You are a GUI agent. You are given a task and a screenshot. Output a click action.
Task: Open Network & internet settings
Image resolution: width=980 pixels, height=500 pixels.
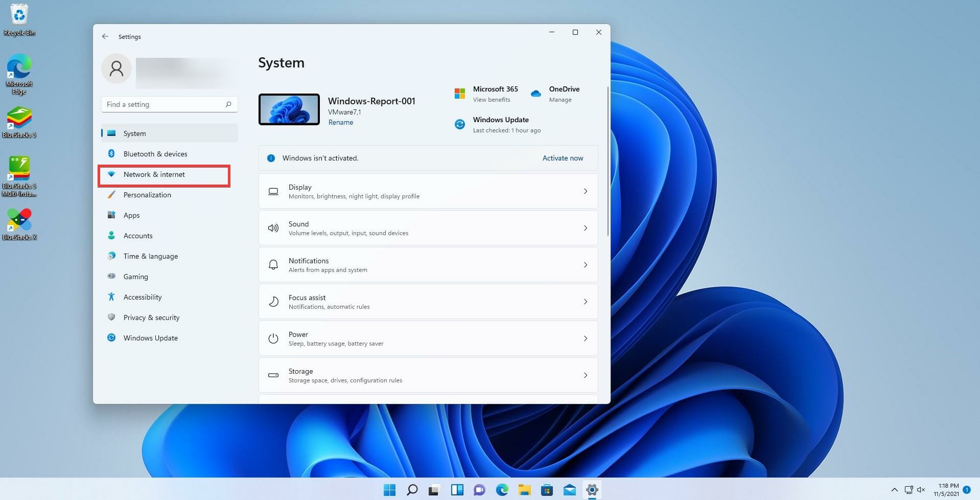click(154, 174)
